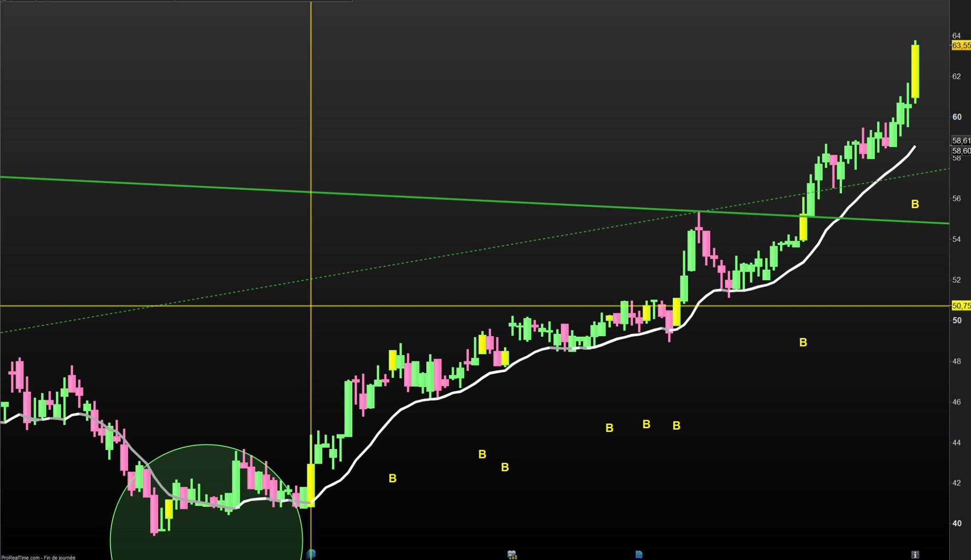971x560 pixels.
Task: Click the 63,55 current price label
Action: 961,46
